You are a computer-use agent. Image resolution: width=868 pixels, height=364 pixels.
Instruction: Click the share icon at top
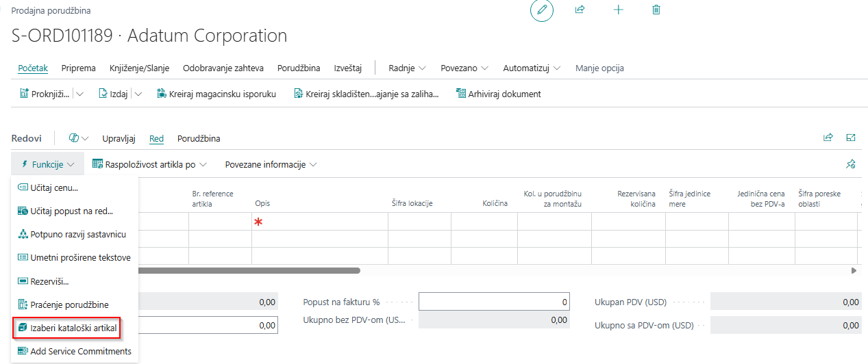coord(580,10)
